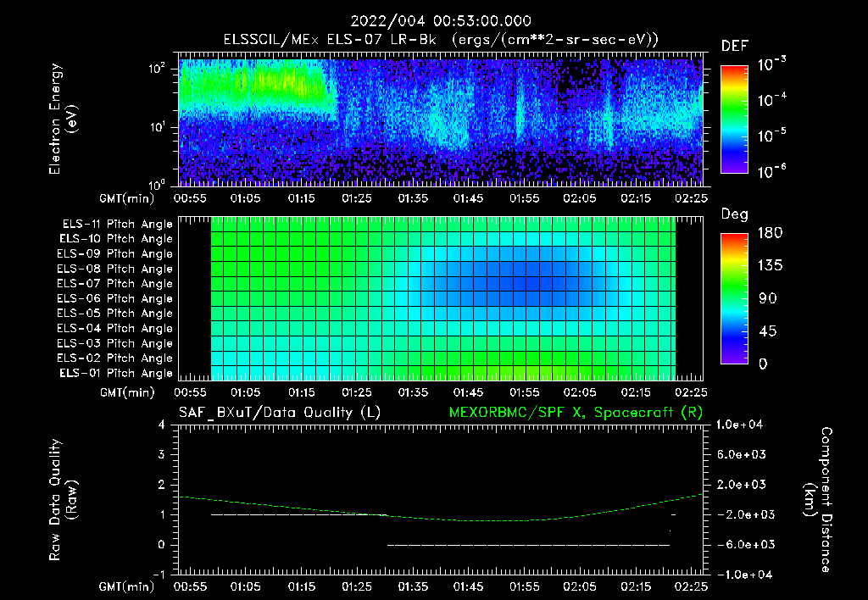Click the 4 tick on Raw Data Quality axis
Screen dimensions: 868x600
tap(162, 425)
